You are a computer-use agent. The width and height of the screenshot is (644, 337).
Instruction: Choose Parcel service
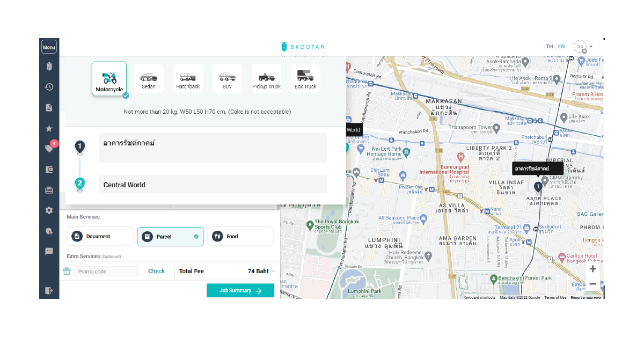170,236
